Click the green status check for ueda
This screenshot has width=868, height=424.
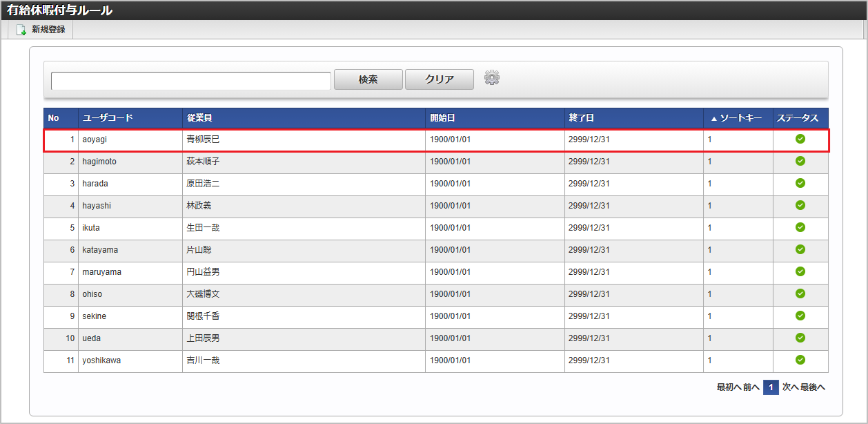[800, 338]
